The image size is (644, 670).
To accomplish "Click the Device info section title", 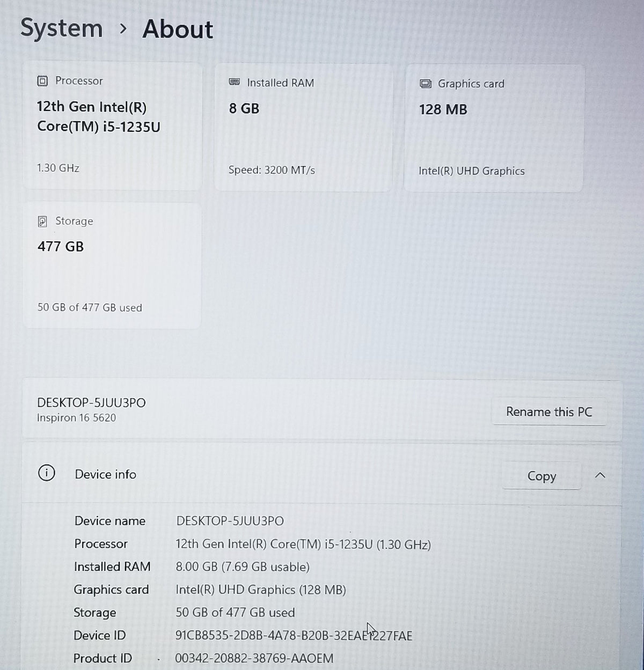I will (x=106, y=474).
